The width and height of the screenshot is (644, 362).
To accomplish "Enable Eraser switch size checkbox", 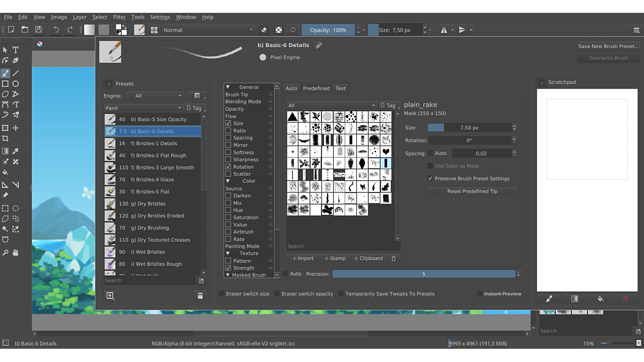I will coord(221,294).
